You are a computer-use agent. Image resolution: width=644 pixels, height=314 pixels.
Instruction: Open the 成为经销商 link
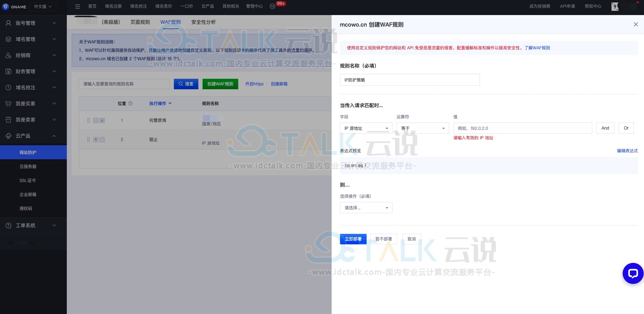click(540, 6)
